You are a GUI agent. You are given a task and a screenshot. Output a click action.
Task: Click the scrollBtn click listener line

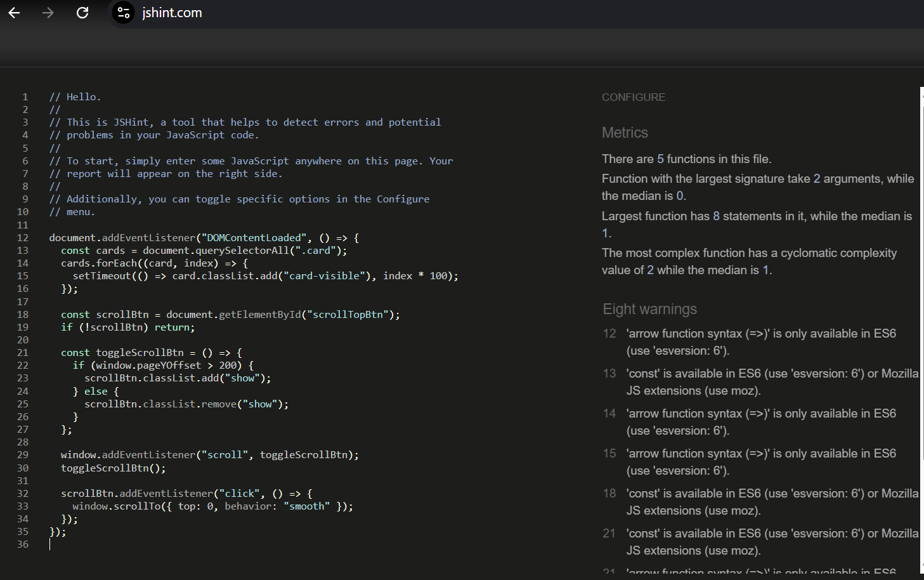[x=186, y=494]
